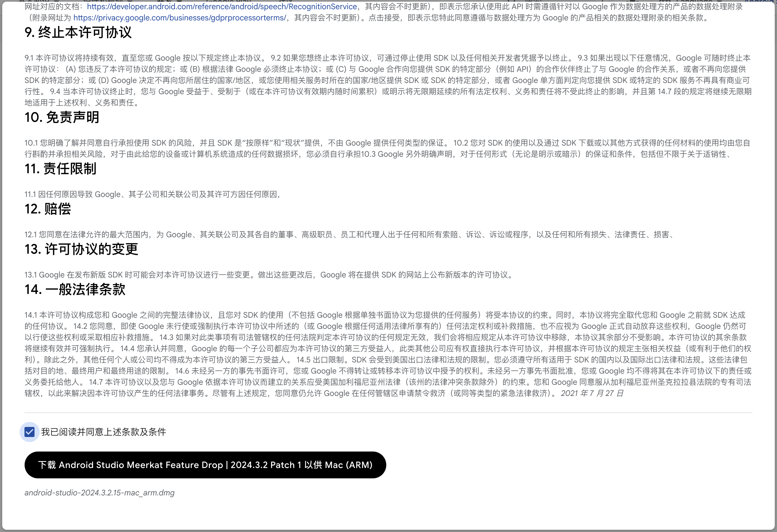Click the line starting with 13.1 Google 在发布新版
The height and width of the screenshot is (532, 777).
pyautogui.click(x=269, y=275)
